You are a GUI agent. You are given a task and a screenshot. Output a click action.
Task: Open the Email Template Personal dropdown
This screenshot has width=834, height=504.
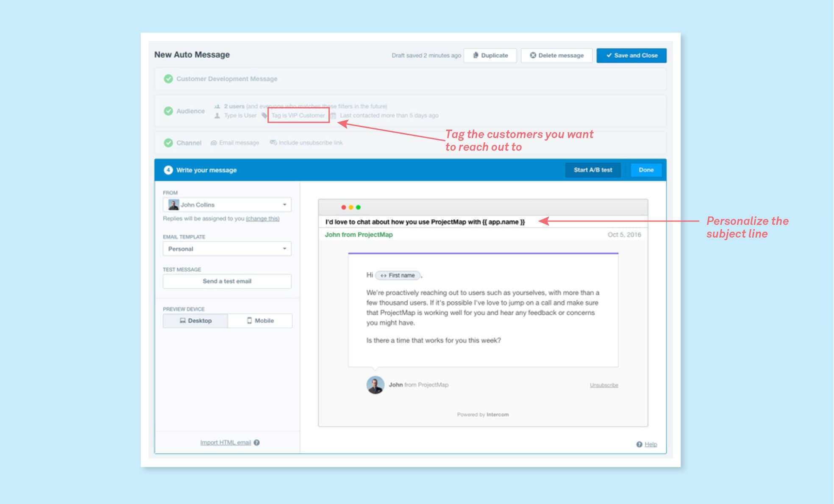coord(227,249)
